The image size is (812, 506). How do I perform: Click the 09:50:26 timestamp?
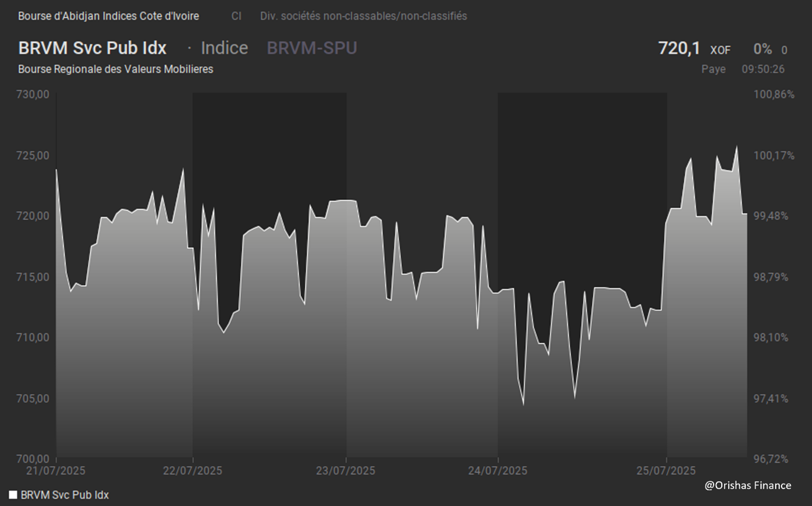(x=763, y=69)
